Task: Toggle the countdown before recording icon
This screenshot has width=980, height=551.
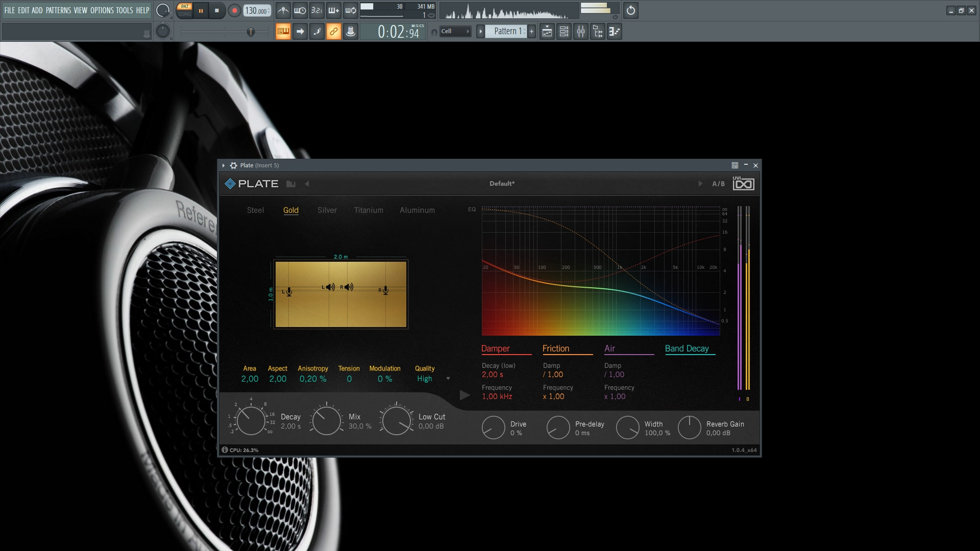Action: pos(317,10)
